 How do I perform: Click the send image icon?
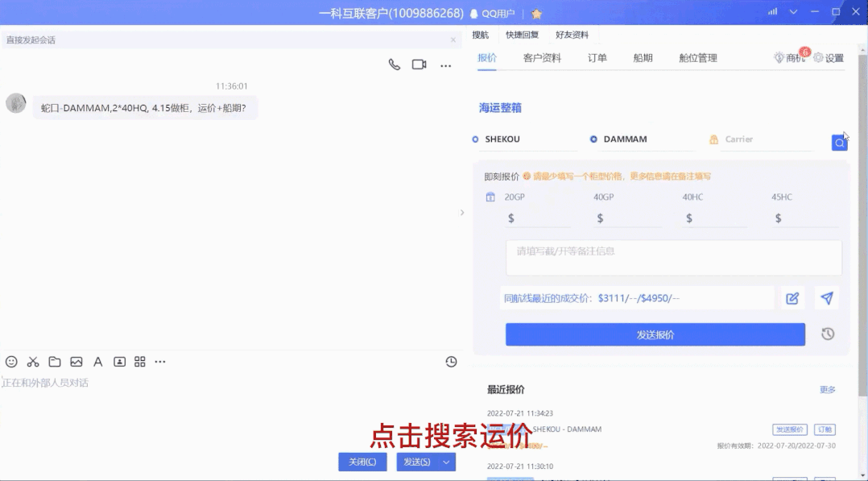click(76, 362)
